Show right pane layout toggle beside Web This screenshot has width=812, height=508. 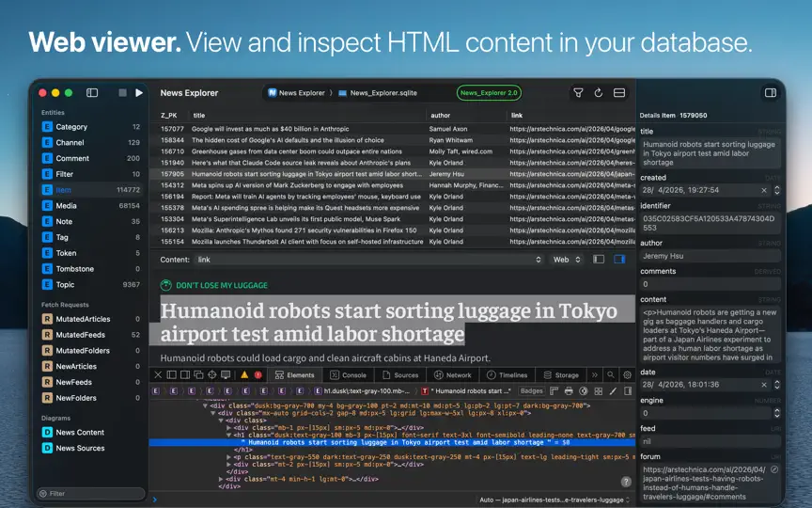(x=619, y=260)
